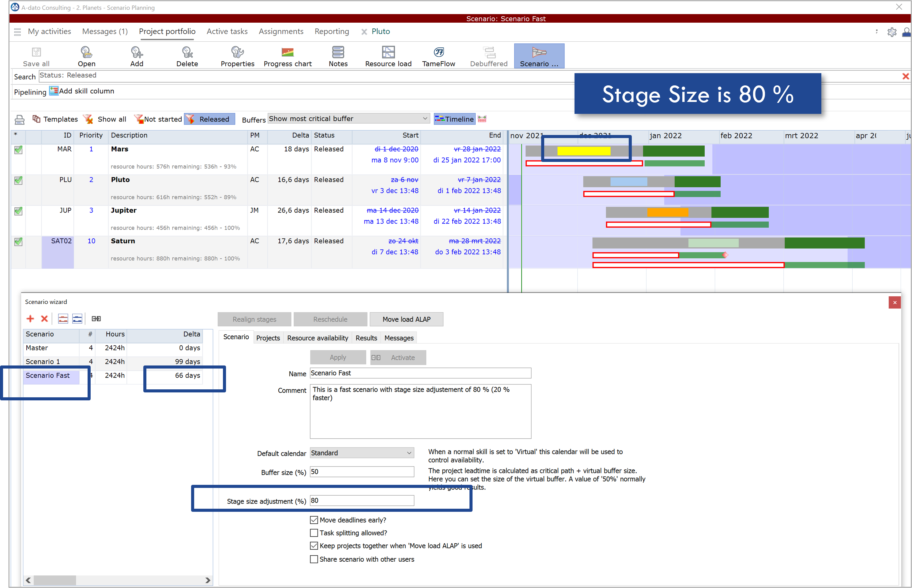Uncheck Move deadlines early

(314, 520)
